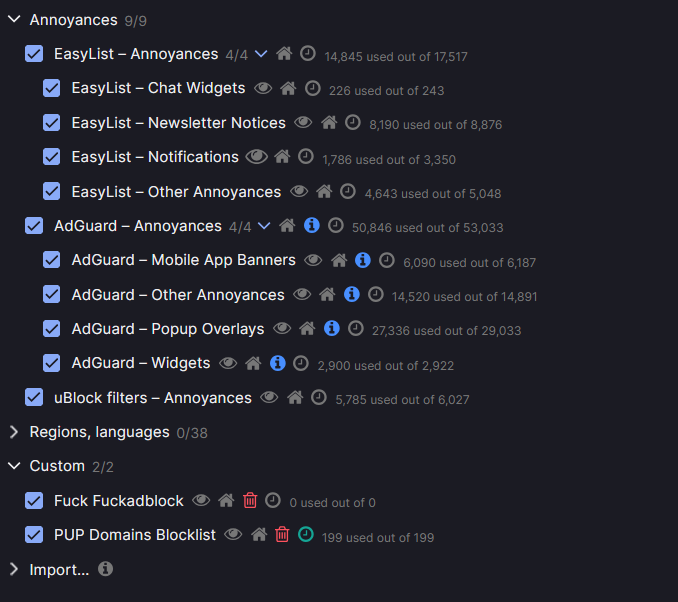
Task: Expand Regions, languages section
Action: [14, 432]
